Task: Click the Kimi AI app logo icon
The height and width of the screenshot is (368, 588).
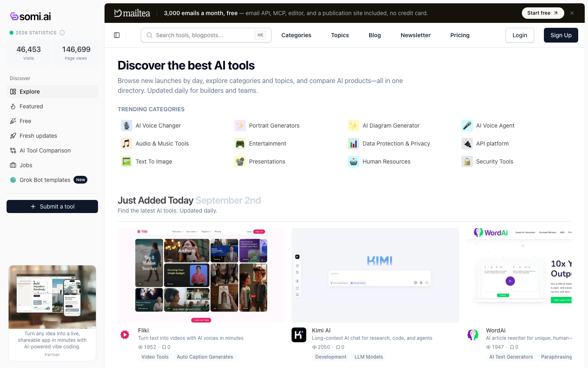Action: pyautogui.click(x=299, y=335)
